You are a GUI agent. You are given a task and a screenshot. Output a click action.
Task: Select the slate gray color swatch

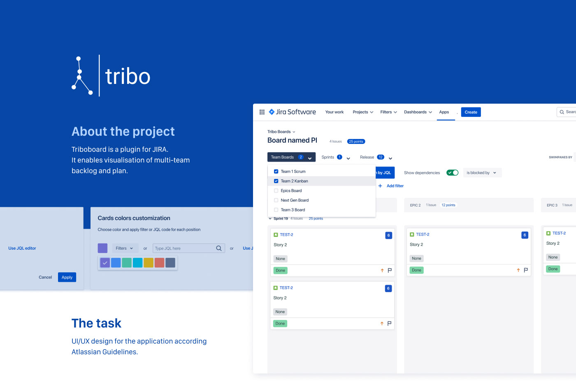coord(170,263)
